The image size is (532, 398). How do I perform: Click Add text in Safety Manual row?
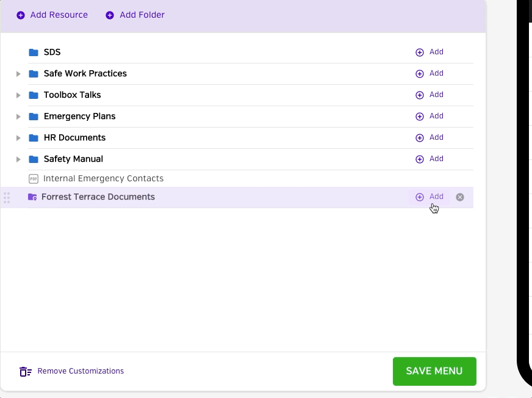click(436, 159)
